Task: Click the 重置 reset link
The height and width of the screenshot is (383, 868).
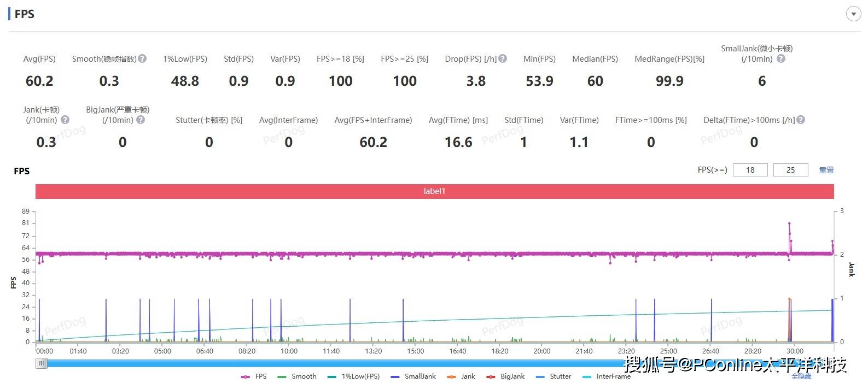Action: [x=826, y=170]
